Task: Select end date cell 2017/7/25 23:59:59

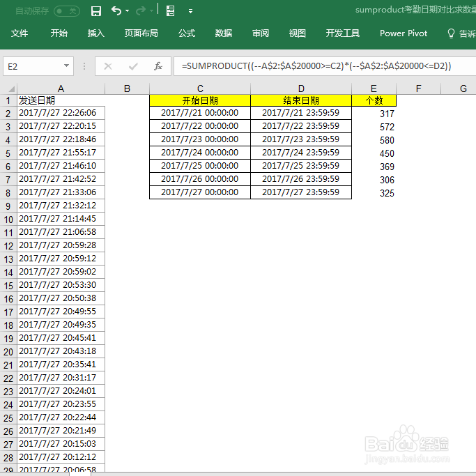Action: click(x=301, y=166)
